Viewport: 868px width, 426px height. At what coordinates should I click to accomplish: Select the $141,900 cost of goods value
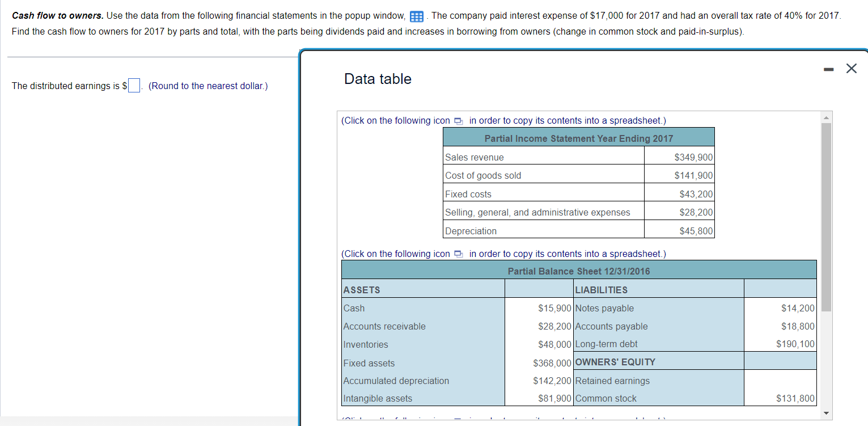tap(693, 175)
